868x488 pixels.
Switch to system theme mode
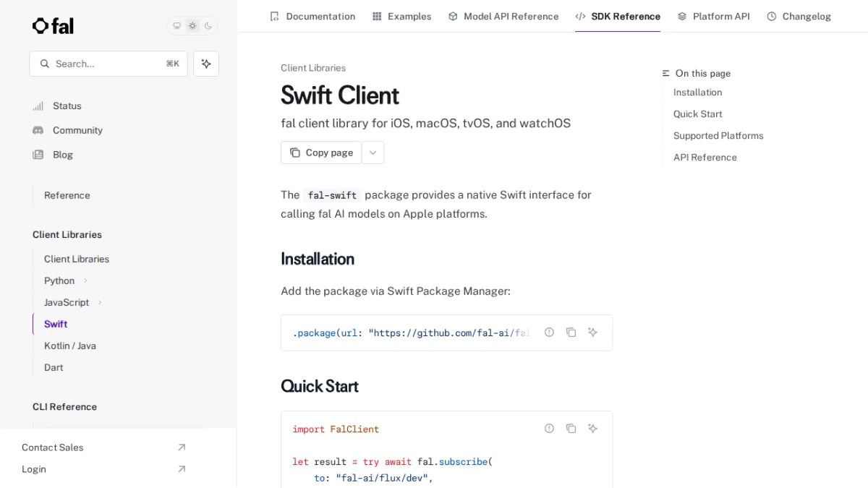tap(176, 26)
